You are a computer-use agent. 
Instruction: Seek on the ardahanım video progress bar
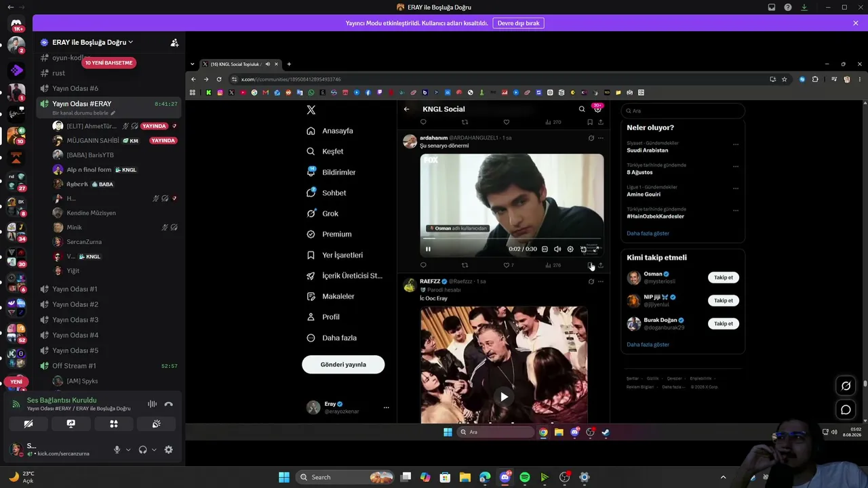(512, 239)
